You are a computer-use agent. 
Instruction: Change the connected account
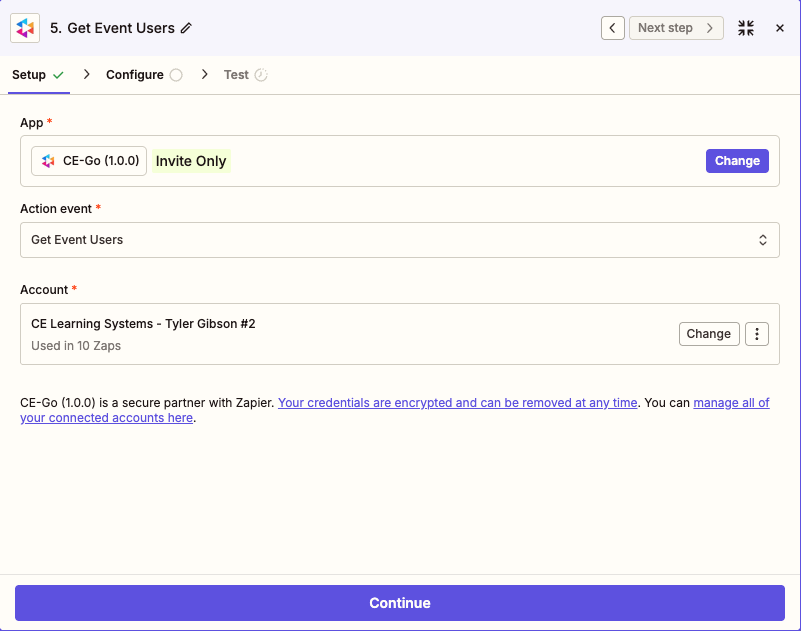(709, 334)
